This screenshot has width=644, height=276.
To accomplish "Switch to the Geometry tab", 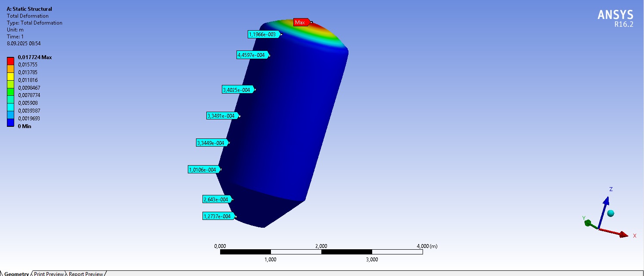I will point(16,273).
